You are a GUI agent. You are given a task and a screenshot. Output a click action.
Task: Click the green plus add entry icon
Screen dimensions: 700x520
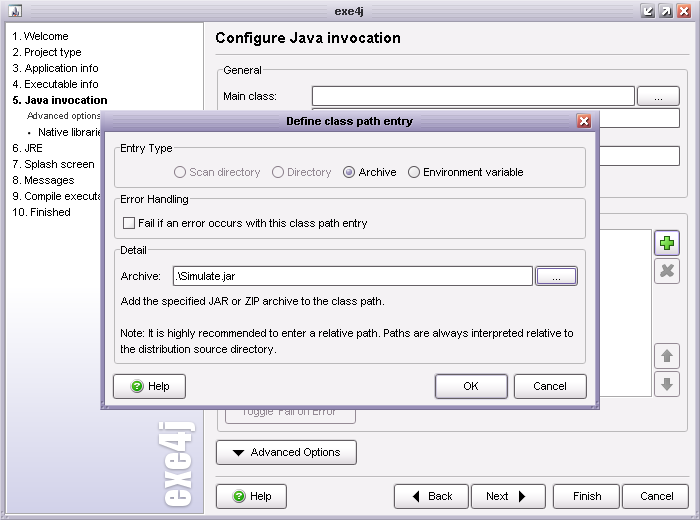[667, 243]
